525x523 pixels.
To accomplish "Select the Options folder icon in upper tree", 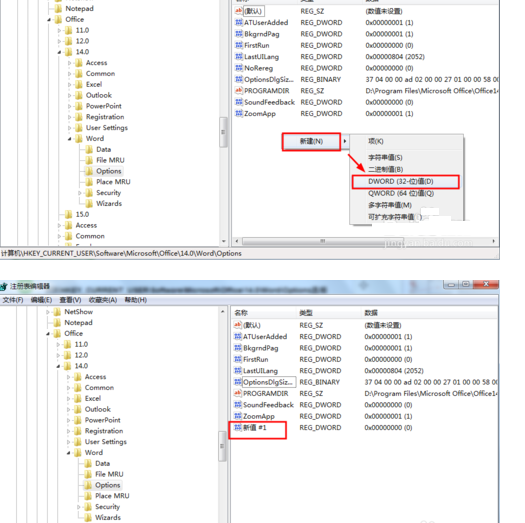I will [x=89, y=171].
